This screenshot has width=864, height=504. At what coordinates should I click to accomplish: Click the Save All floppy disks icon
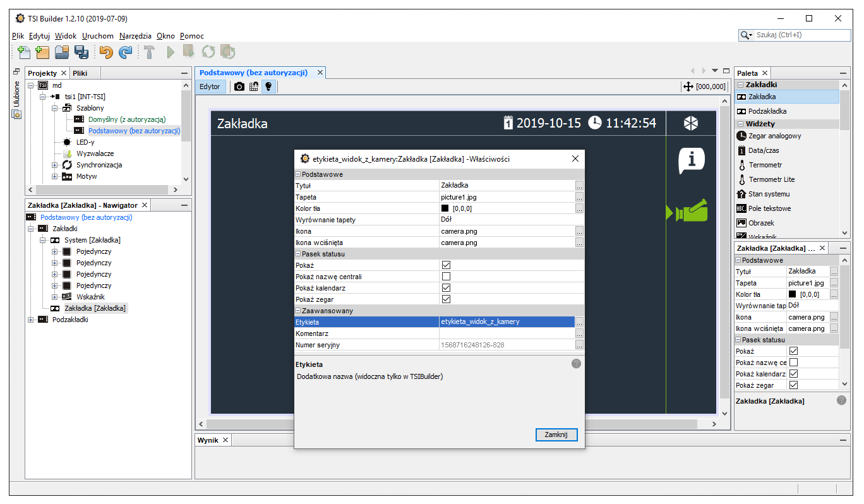click(x=81, y=52)
